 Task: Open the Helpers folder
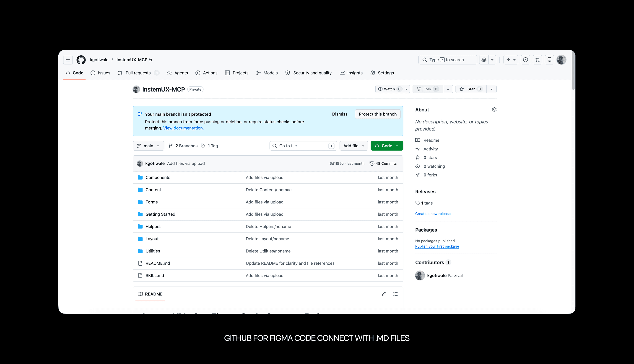[x=153, y=226]
